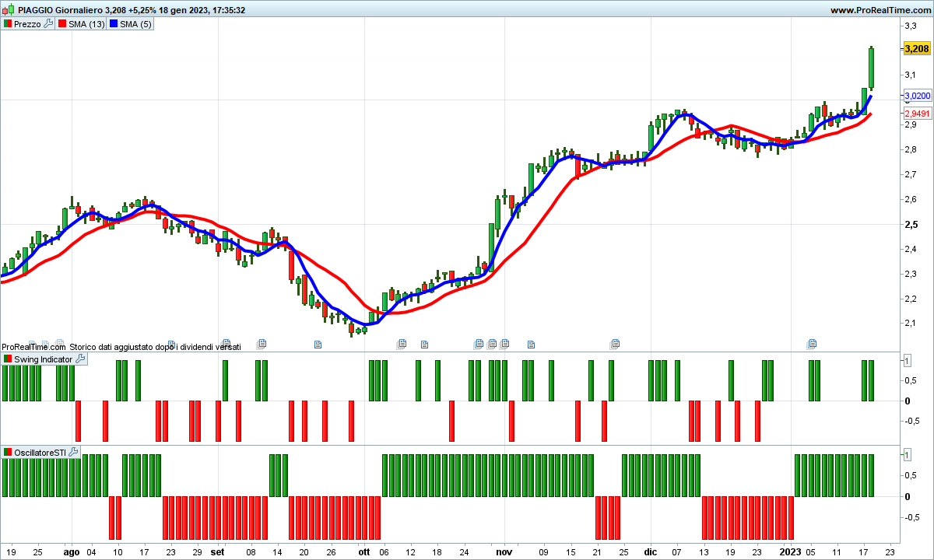Open the Swing Indicator settings wrench
The height and width of the screenshot is (560, 934).
point(80,359)
